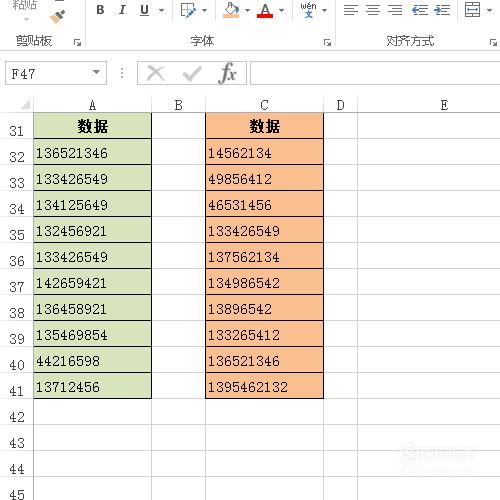Select column B header

[179, 105]
